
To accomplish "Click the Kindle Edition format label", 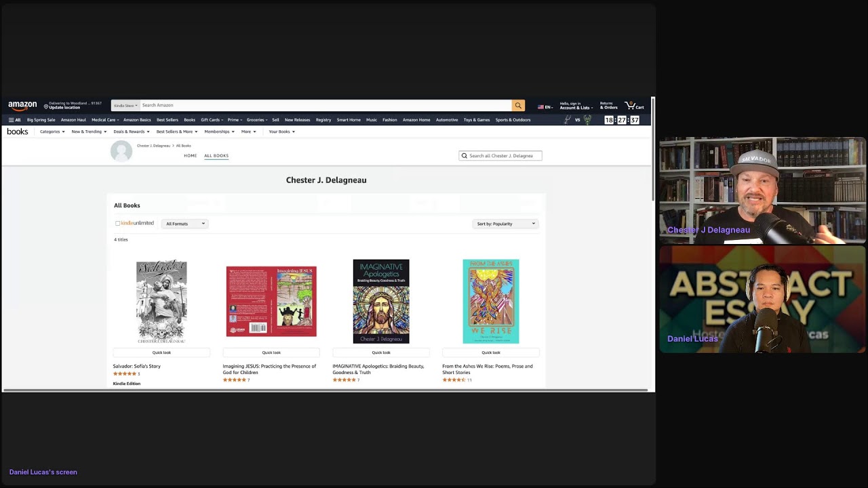I will (127, 384).
